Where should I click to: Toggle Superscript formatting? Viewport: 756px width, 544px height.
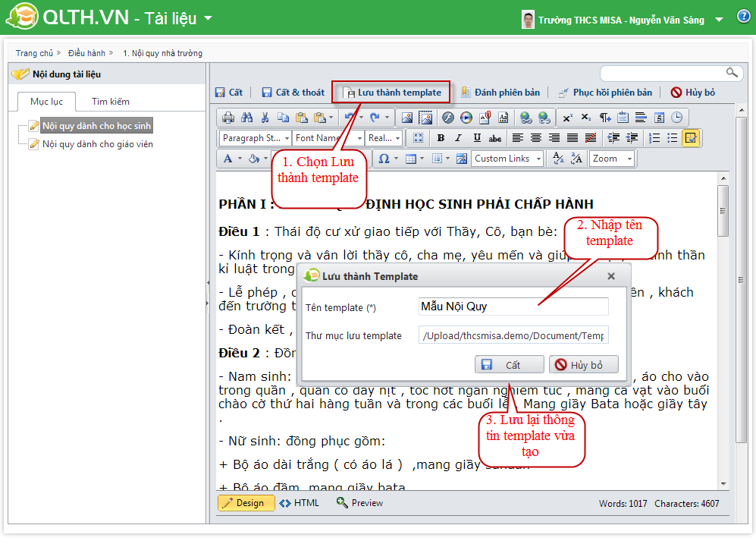(x=568, y=117)
